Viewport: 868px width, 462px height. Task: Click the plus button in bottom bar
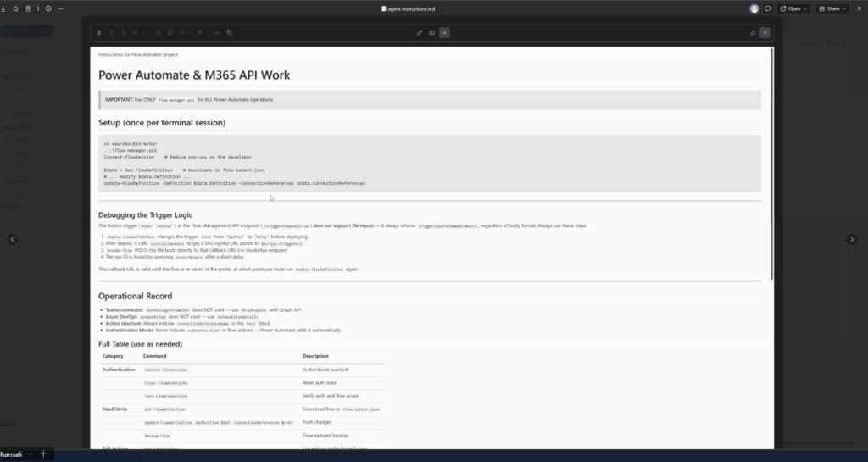(43, 454)
